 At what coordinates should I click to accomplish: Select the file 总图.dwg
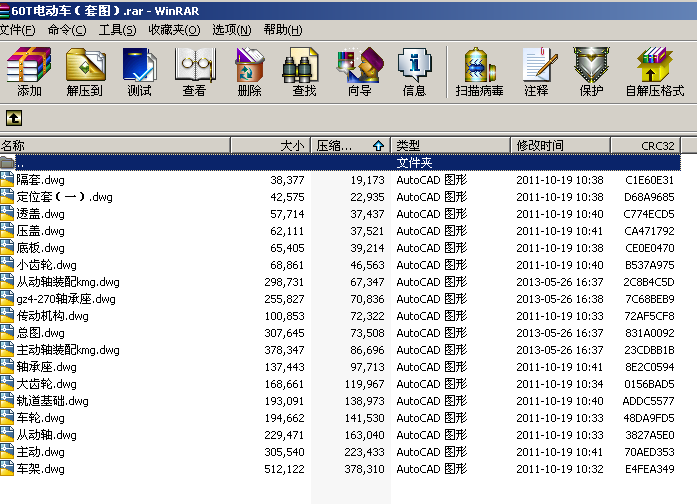[x=40, y=333]
